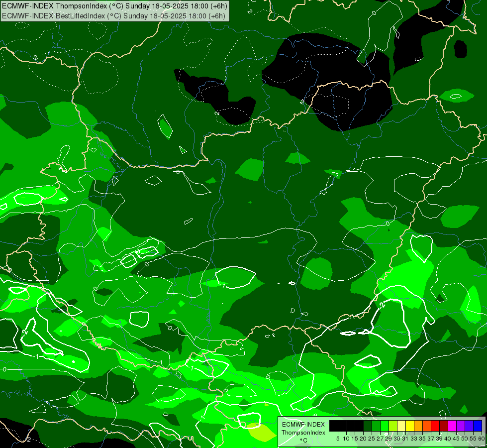This screenshot has width=487, height=448.
Task: Click legend tick value 45
Action: click(x=456, y=439)
